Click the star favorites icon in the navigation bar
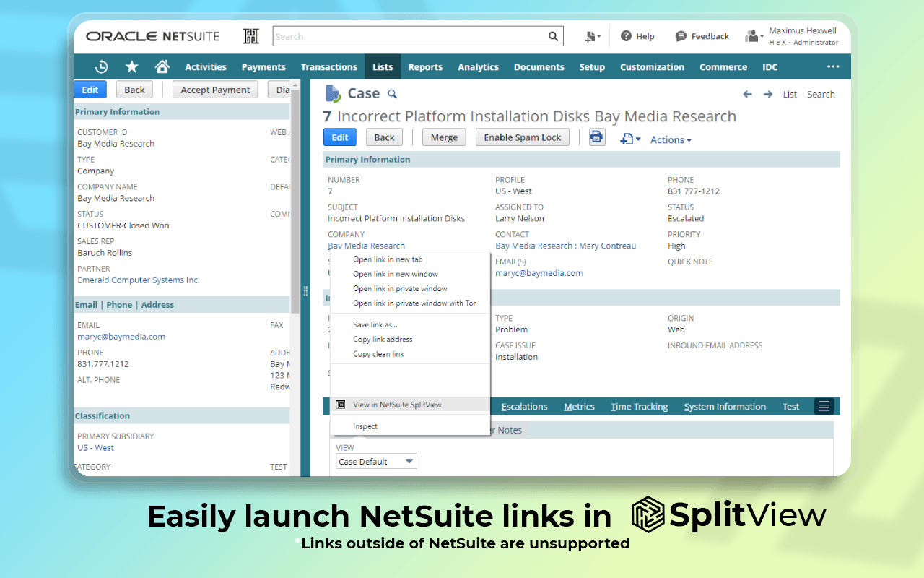924x578 pixels. [131, 66]
